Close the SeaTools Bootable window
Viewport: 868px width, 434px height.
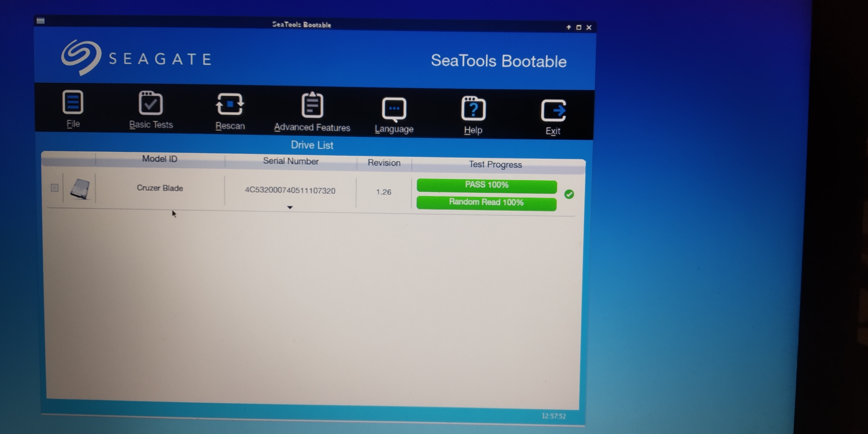click(589, 28)
